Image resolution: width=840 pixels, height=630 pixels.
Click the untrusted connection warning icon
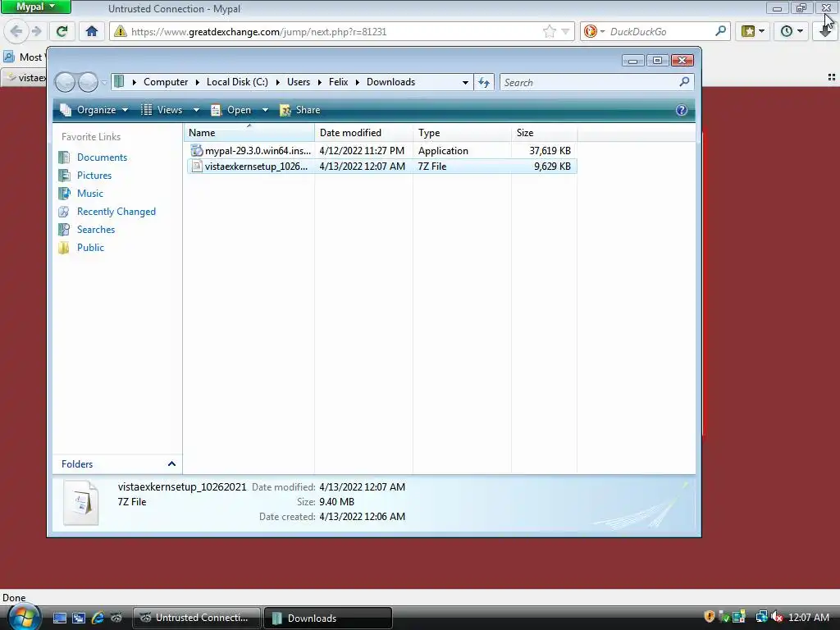[x=121, y=31]
